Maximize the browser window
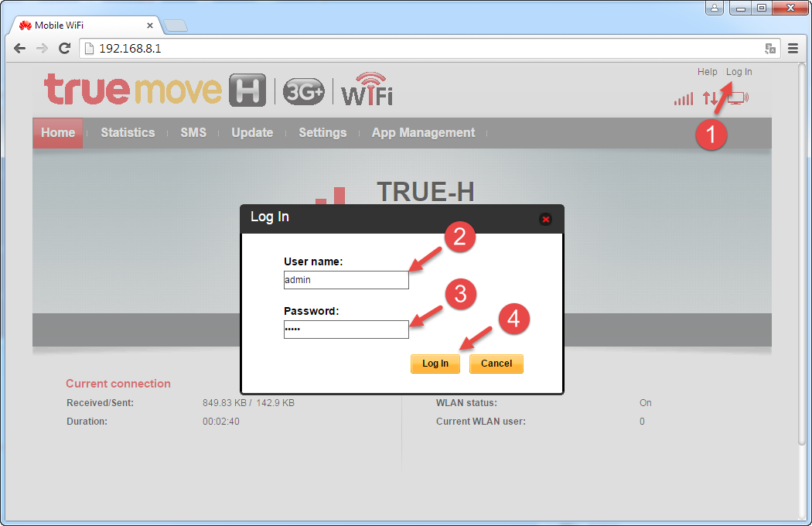This screenshot has height=526, width=812. (x=762, y=8)
